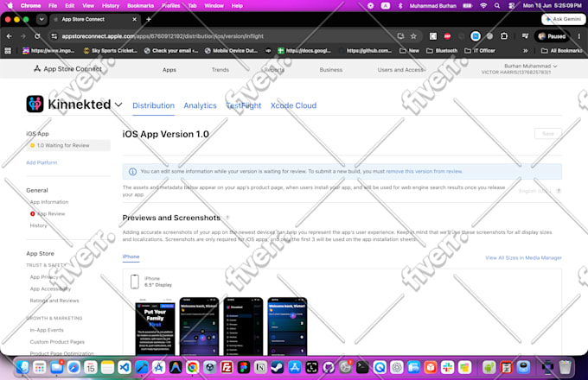Screen dimensions: 588x380
Task: Go to Business in the top navigation
Action: (330, 70)
